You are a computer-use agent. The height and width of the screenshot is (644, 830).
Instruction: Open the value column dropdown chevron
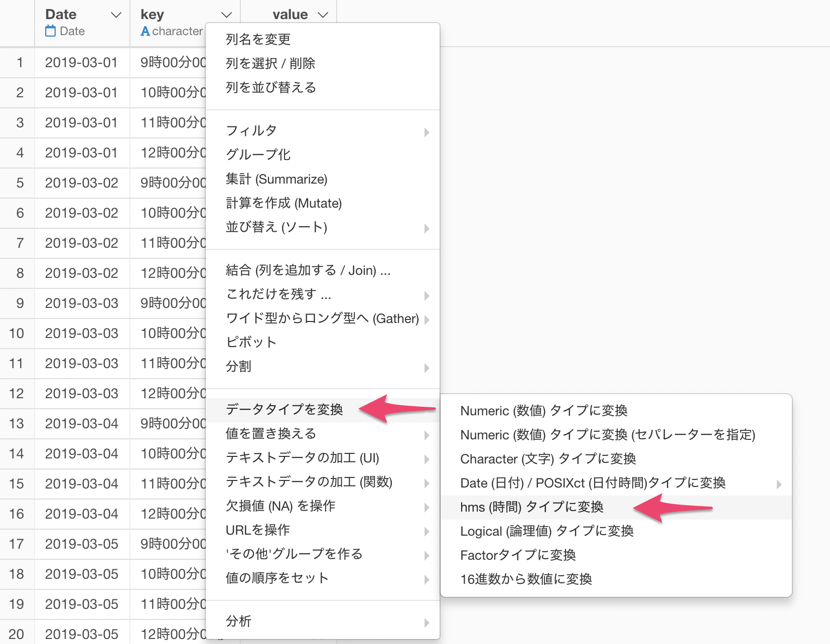pyautogui.click(x=323, y=15)
